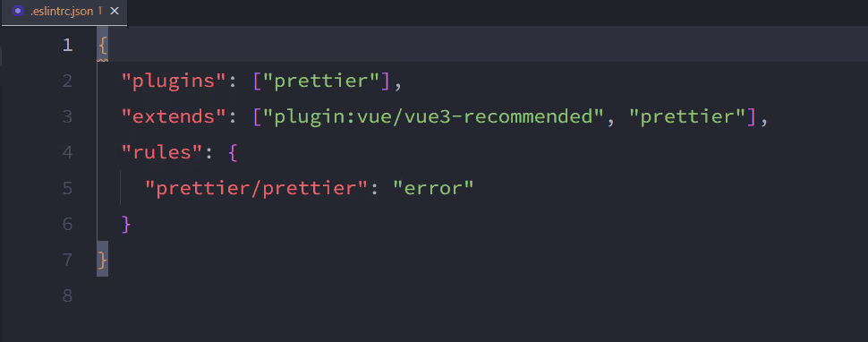
Task: Click line number 6 in the gutter
Action: point(67,224)
